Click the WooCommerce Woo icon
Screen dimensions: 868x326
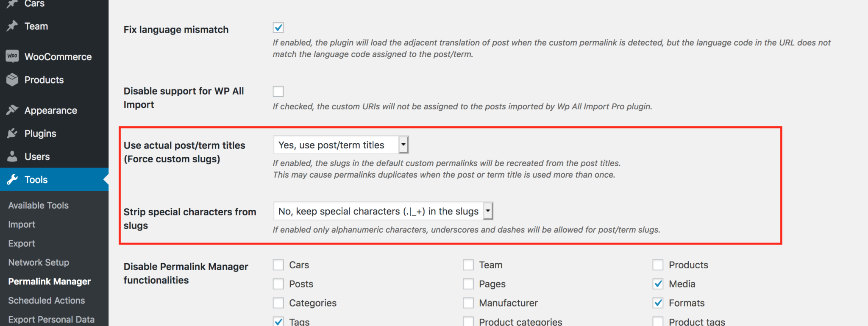(12, 56)
